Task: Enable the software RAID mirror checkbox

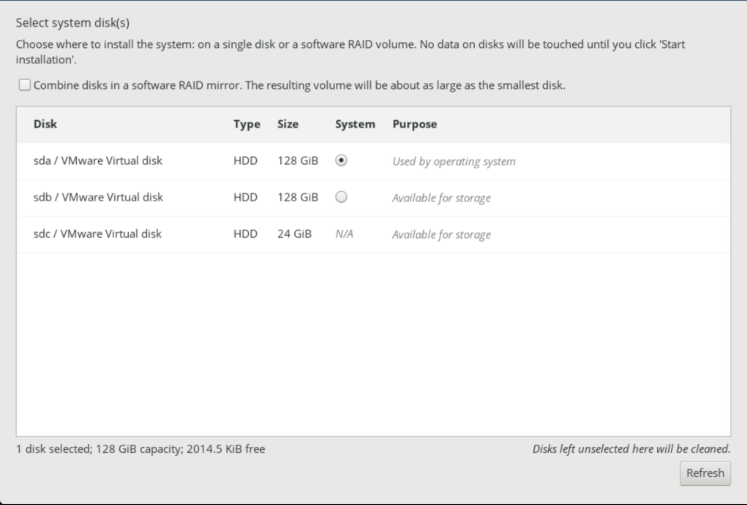Action: [x=24, y=85]
